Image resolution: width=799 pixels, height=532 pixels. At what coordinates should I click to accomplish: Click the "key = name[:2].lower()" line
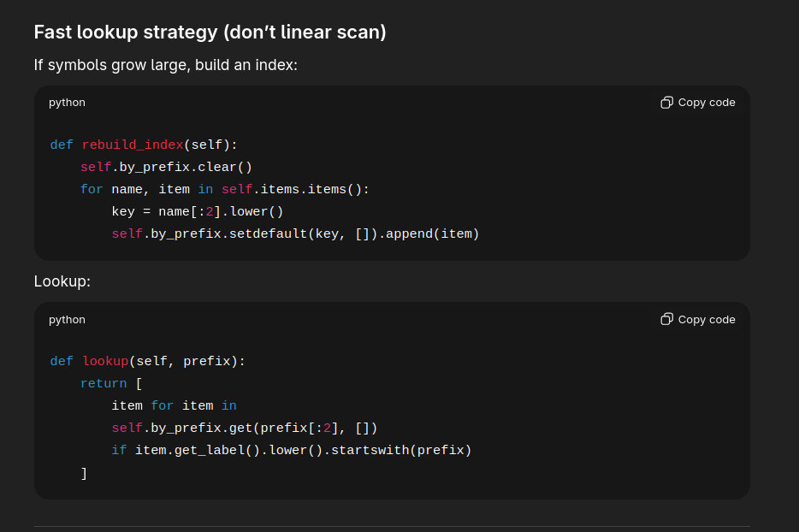pos(197,212)
